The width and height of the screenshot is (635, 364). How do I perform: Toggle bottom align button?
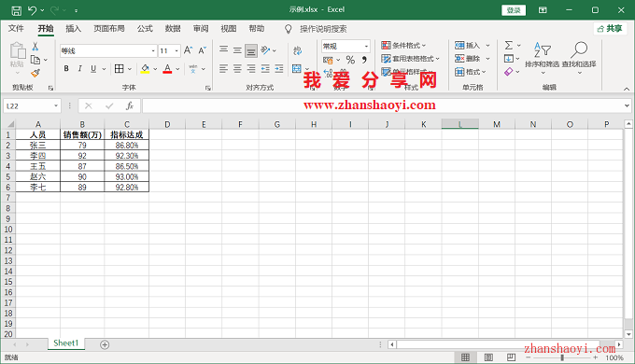pyautogui.click(x=251, y=50)
